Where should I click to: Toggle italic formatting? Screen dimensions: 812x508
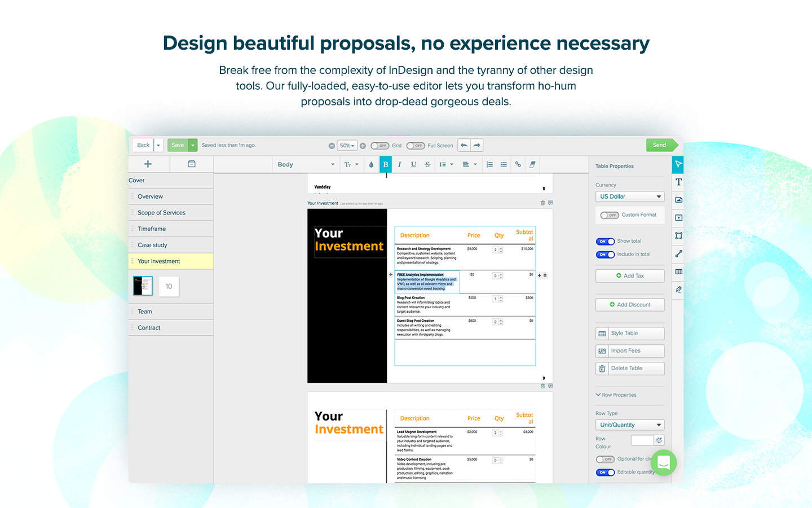point(399,164)
